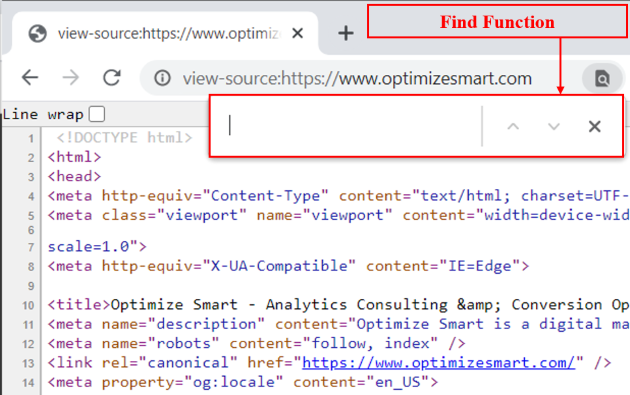Click the Line wrap label
This screenshot has width=630, height=395.
[x=43, y=115]
